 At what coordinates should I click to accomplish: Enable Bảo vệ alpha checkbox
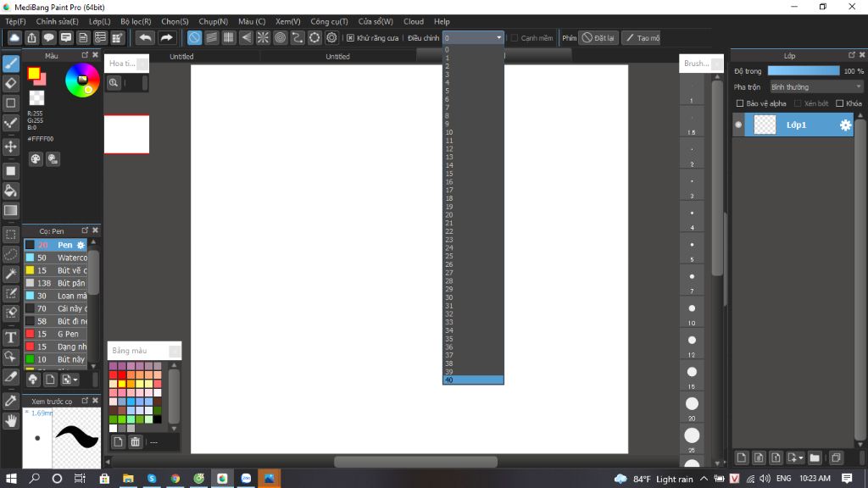(x=739, y=103)
